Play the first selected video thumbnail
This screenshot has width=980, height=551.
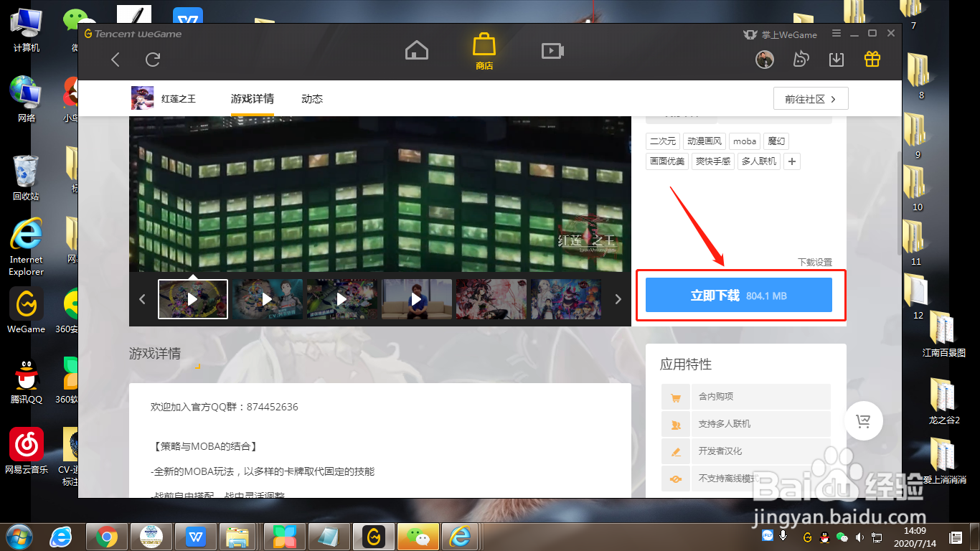tap(193, 299)
